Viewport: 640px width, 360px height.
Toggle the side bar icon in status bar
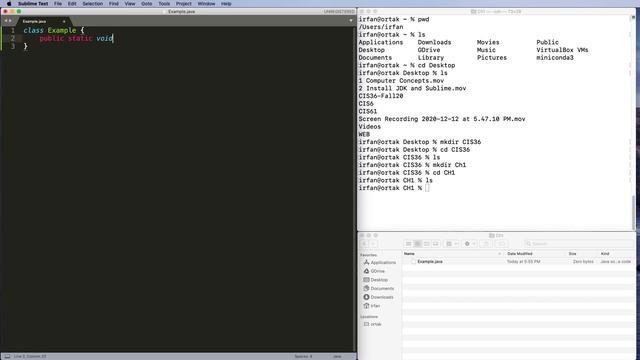[7, 356]
